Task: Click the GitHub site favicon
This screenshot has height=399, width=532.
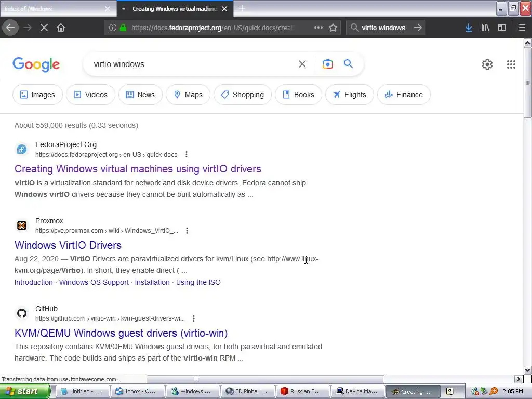Action: (x=22, y=313)
